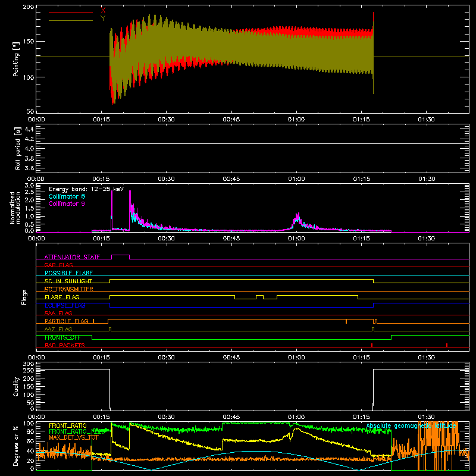This screenshot has height=476, width=476.
Task: Click the olive Y legend line sample
Action: click(x=71, y=20)
